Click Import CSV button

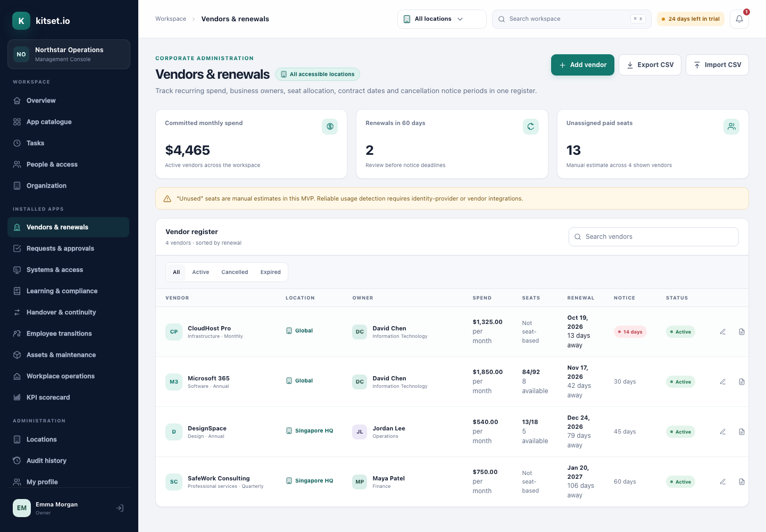coord(717,65)
